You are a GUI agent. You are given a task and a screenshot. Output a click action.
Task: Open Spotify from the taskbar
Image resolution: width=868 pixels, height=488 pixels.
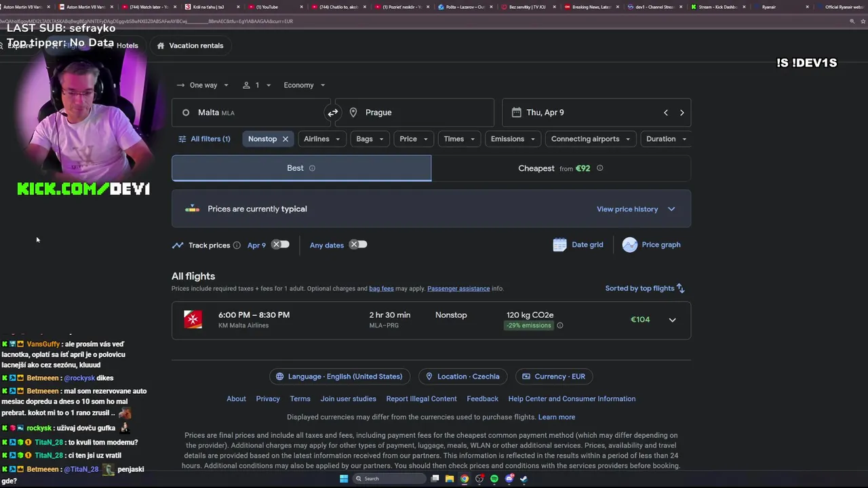pos(494,479)
